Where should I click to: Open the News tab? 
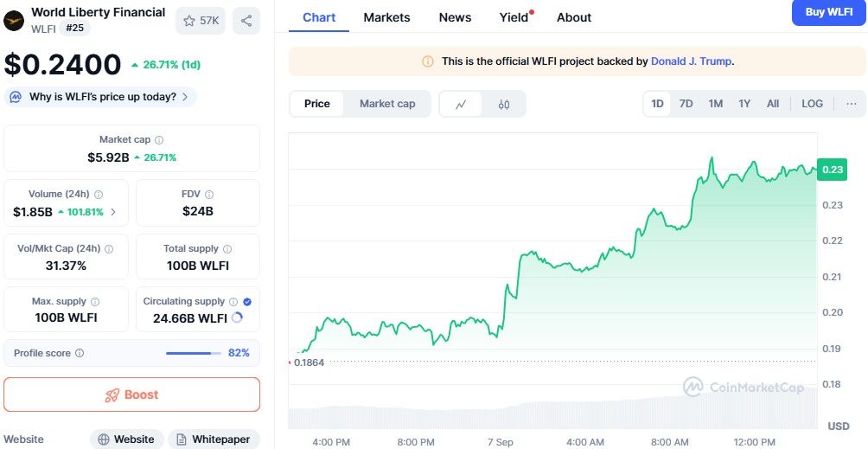[455, 17]
